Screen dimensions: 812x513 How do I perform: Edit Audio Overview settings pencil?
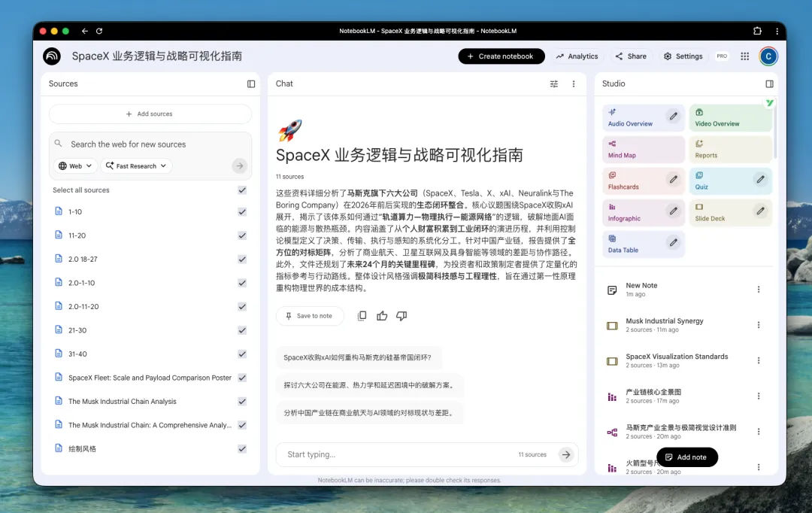(673, 117)
